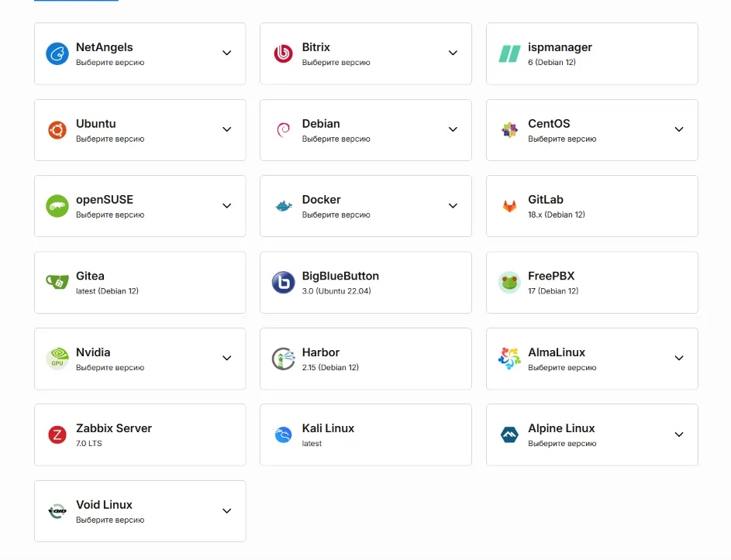Click the GitLab fox icon
The image size is (731, 560).
pyautogui.click(x=509, y=206)
